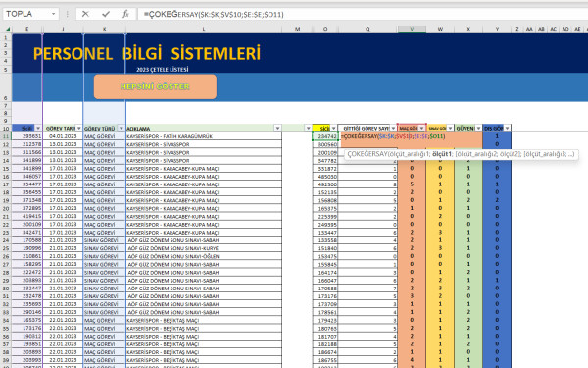Image resolution: width=588 pixels, height=368 pixels.
Task: Click in the formula bar containing ÇOKEĞERSAY
Action: click(362, 15)
